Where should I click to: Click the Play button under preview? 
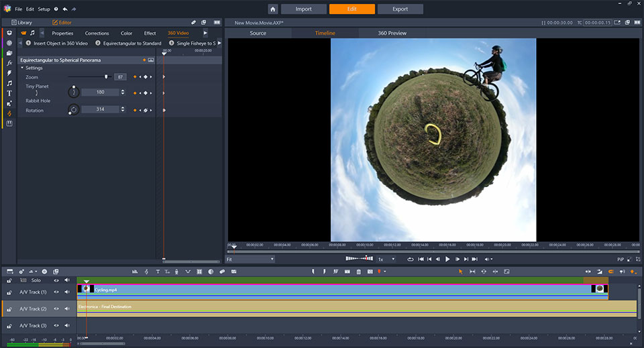(x=447, y=259)
